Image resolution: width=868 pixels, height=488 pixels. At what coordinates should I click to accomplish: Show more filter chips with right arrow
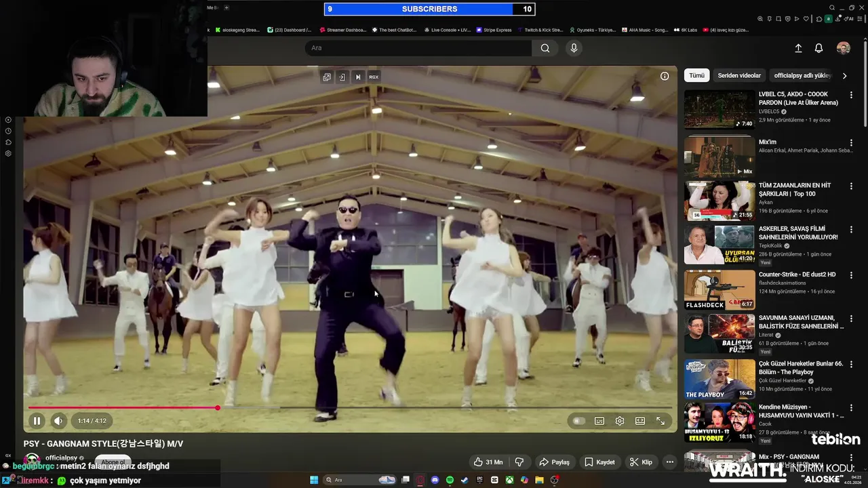click(844, 76)
